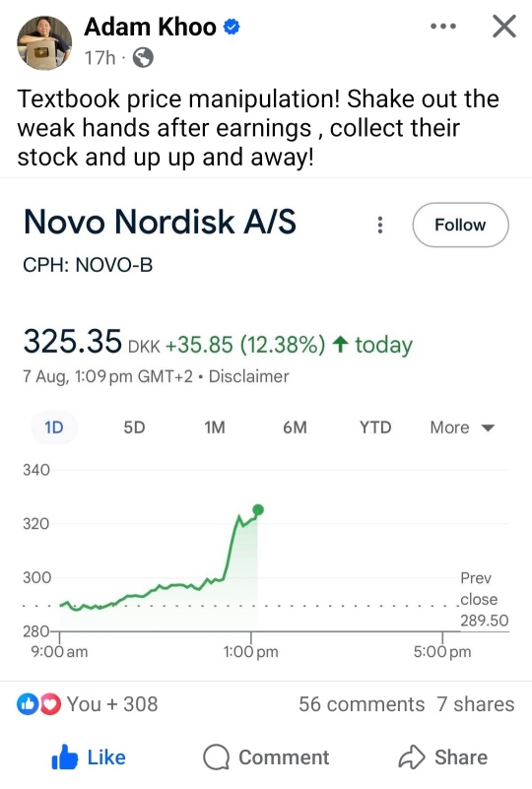Open the three-dot post options menu
Screen dimensions: 532x789
(x=443, y=27)
